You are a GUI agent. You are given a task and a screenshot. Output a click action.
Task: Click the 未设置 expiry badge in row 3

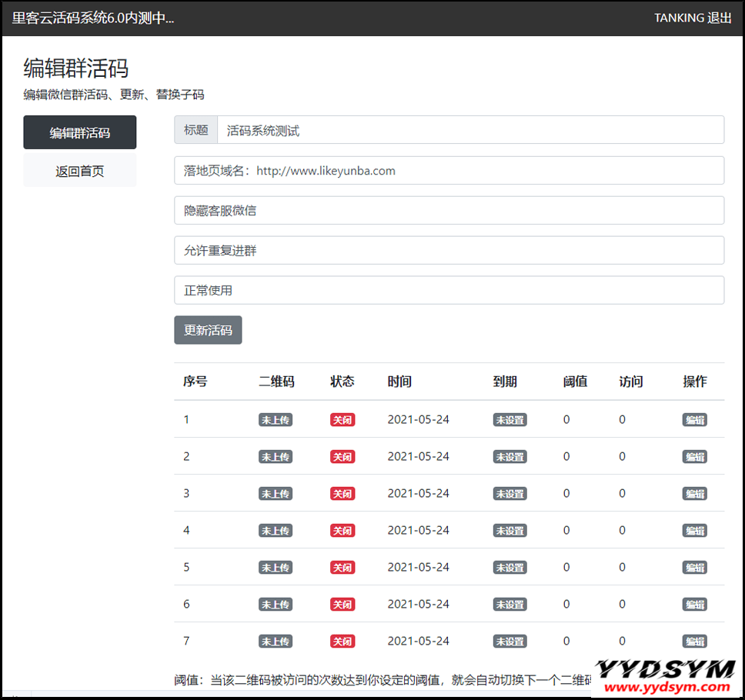coord(509,494)
